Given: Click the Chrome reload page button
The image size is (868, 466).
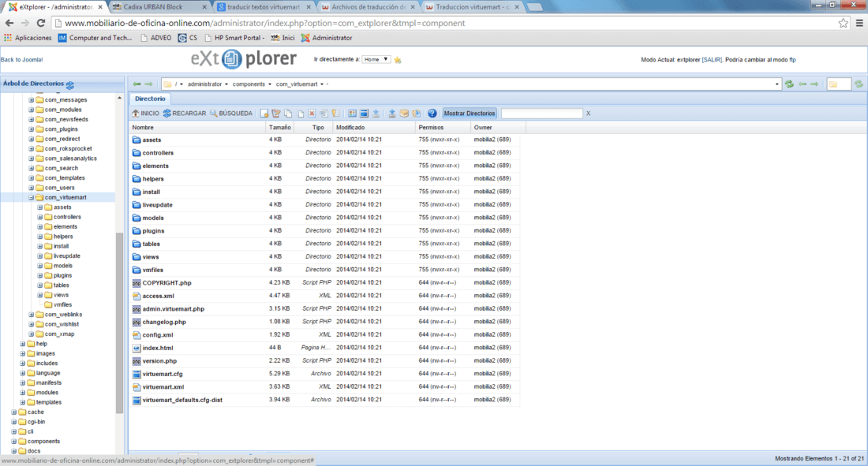Looking at the screenshot, I should 41,23.
